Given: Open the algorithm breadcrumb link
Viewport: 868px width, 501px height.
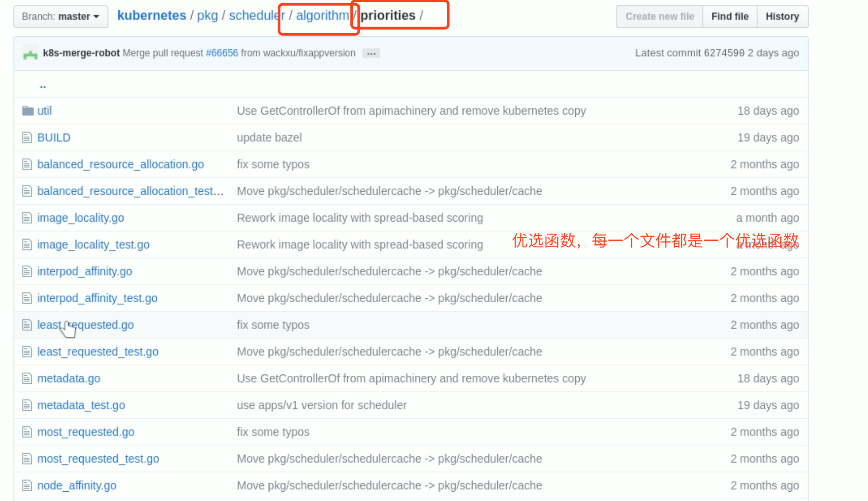Looking at the screenshot, I should [322, 15].
